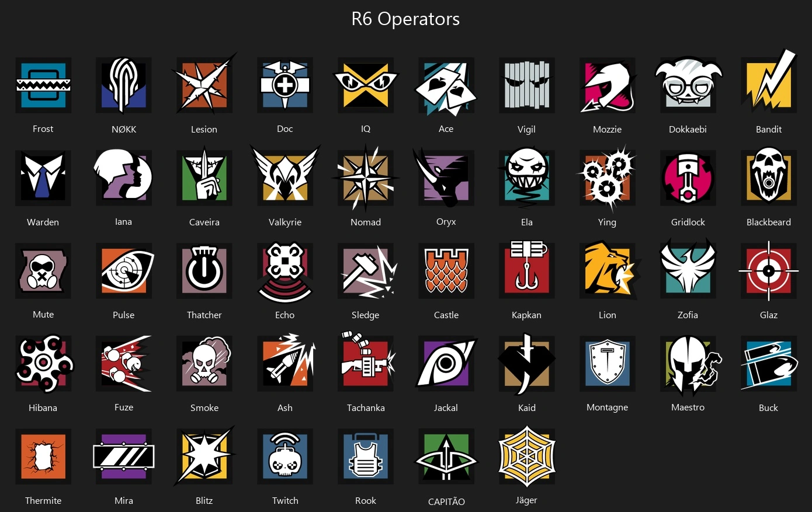This screenshot has height=512, width=812.
Task: Choose the Dokkaebi operator icon
Action: point(688,85)
